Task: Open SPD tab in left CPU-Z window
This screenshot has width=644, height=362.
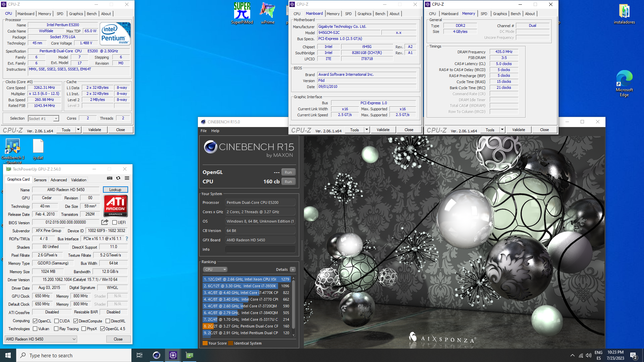Action: 60,14
